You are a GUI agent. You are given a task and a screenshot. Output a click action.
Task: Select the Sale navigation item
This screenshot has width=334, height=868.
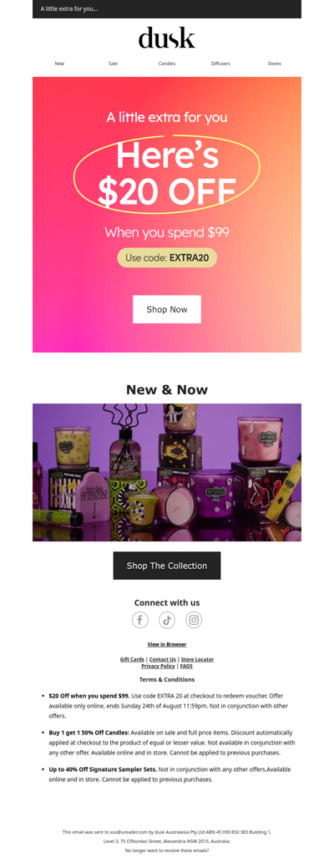[x=113, y=63]
